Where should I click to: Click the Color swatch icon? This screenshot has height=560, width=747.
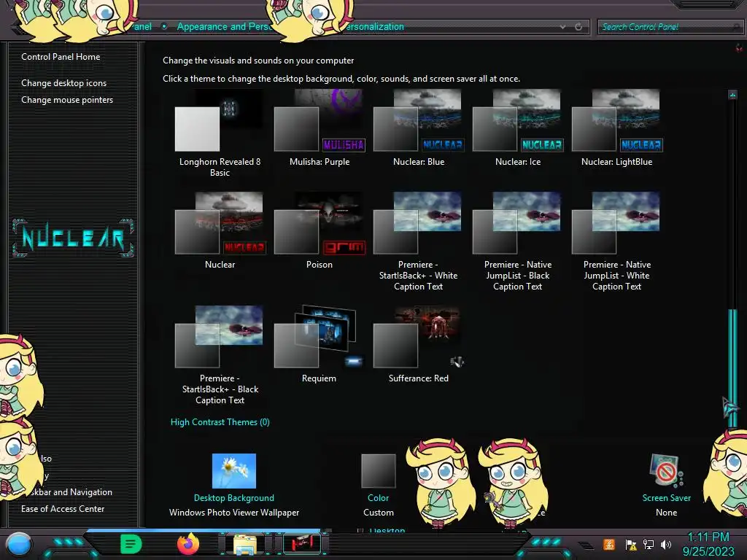379,470
